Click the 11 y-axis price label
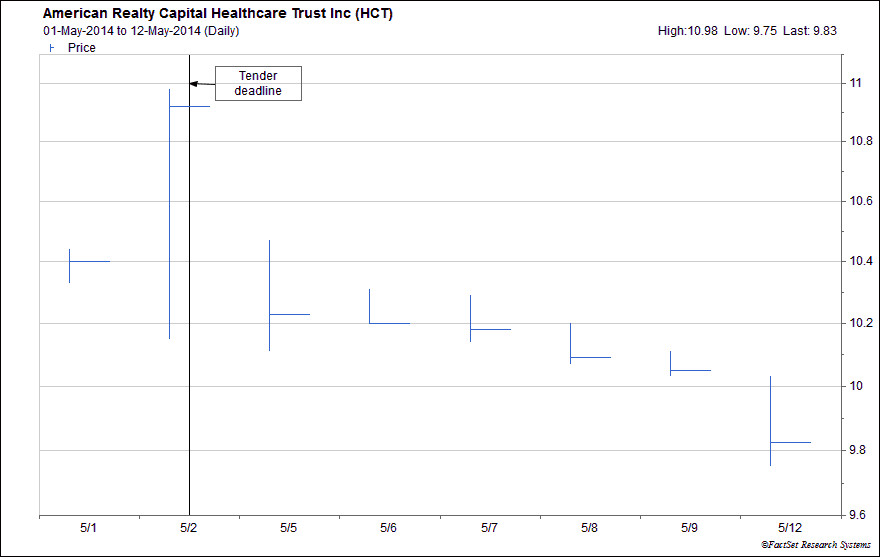 click(x=855, y=83)
